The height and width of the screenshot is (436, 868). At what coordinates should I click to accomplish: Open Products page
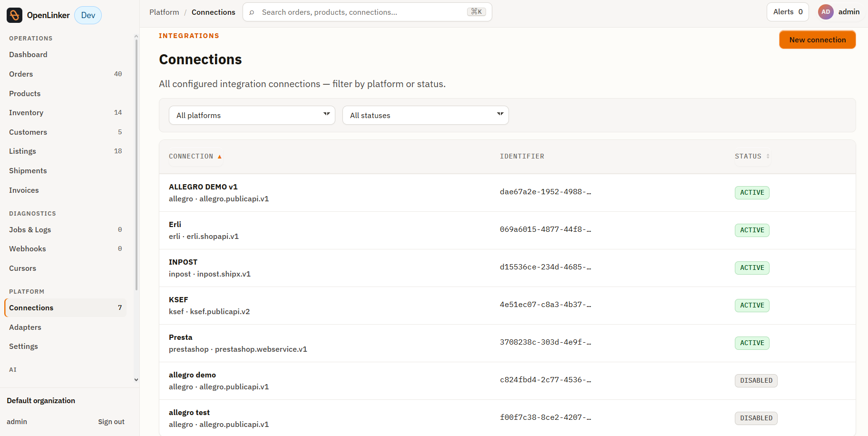[66, 94]
